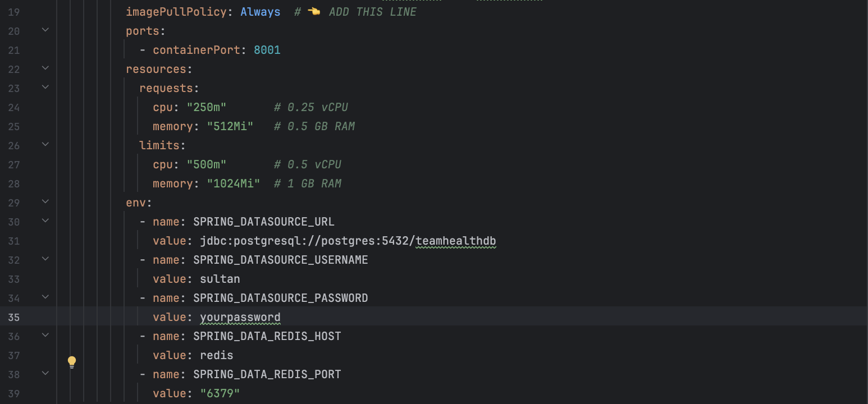The width and height of the screenshot is (868, 404).
Task: Click the "512Mi" memory value
Action: [x=230, y=127]
